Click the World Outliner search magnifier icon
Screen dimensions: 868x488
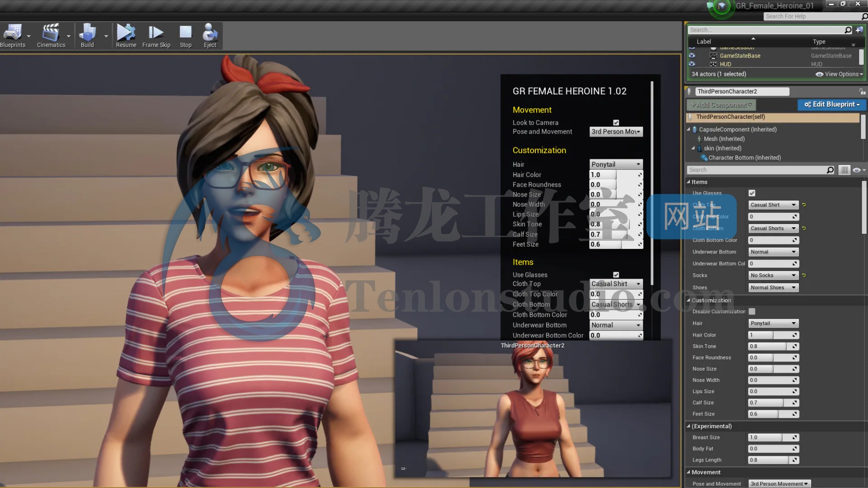(848, 30)
